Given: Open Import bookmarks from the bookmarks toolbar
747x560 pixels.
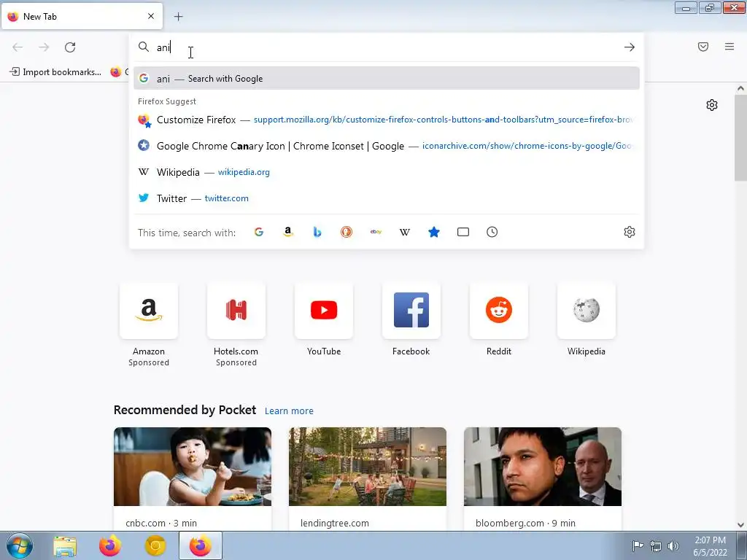Looking at the screenshot, I should coord(55,72).
